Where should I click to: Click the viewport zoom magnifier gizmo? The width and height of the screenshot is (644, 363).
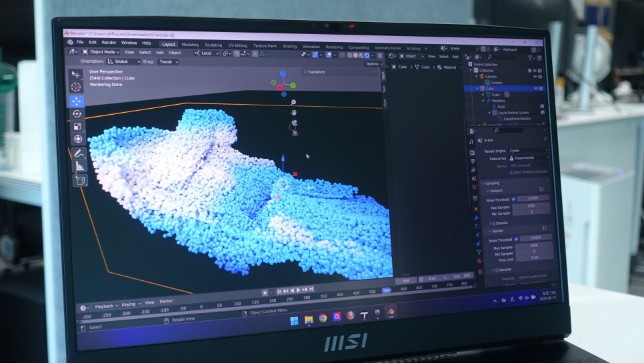tap(293, 102)
